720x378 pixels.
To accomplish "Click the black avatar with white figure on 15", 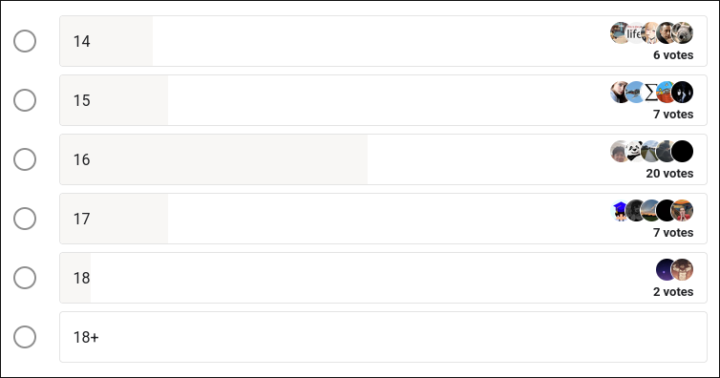I will (682, 92).
